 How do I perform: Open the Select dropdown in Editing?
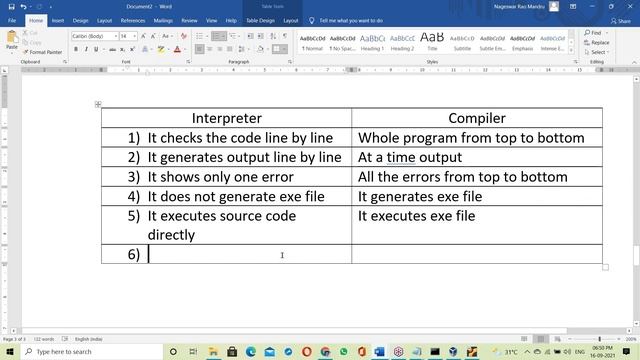[x=597, y=52]
